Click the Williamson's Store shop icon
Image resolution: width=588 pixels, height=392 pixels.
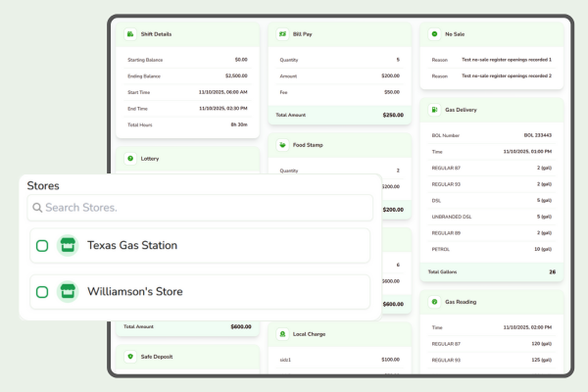point(68,291)
